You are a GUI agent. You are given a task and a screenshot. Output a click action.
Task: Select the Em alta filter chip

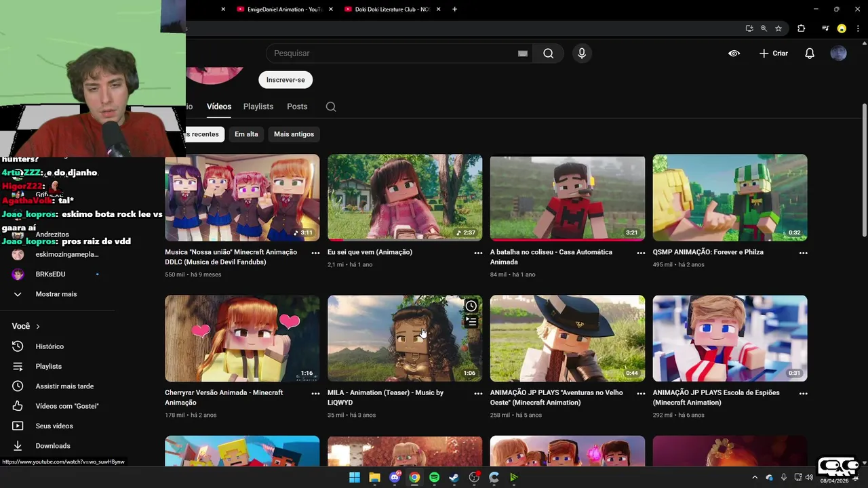246,134
